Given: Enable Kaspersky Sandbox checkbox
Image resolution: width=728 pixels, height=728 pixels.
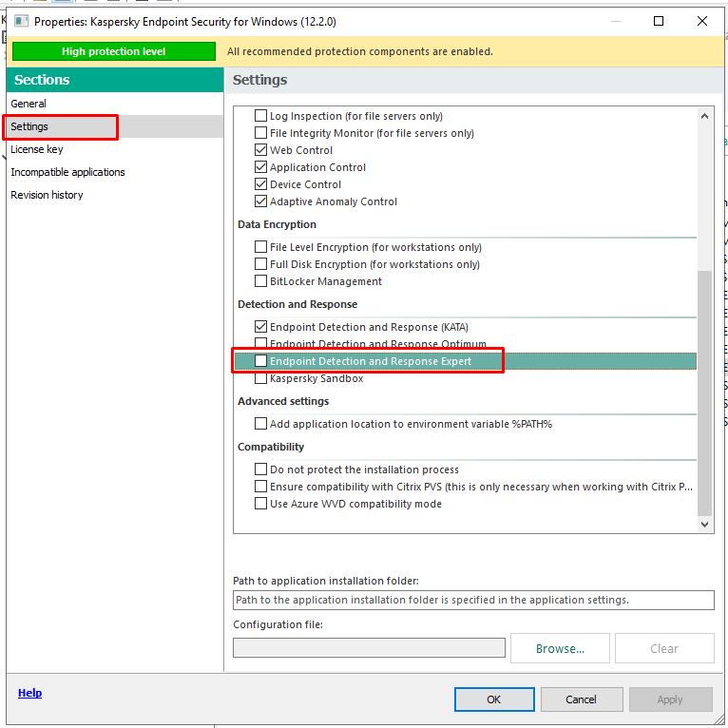Looking at the screenshot, I should 260,378.
